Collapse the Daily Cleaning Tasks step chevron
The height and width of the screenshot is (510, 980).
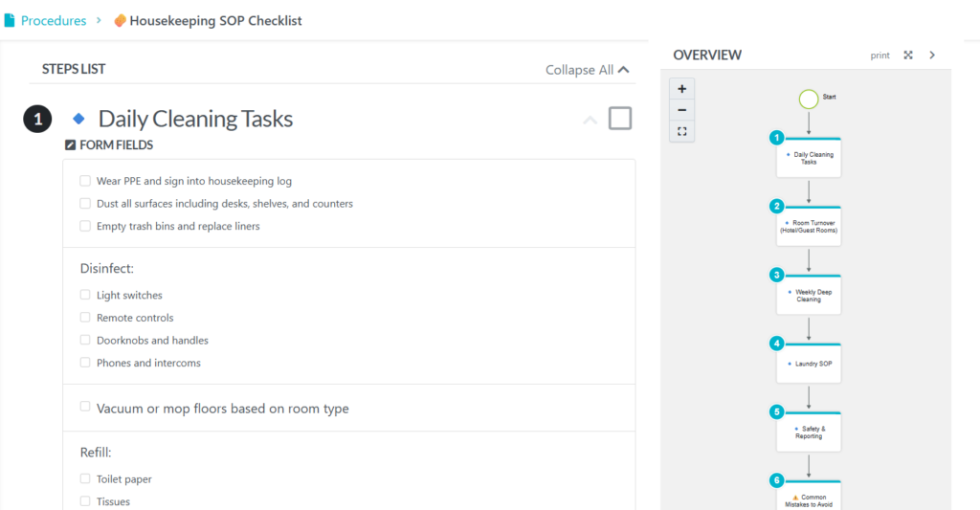click(x=590, y=120)
